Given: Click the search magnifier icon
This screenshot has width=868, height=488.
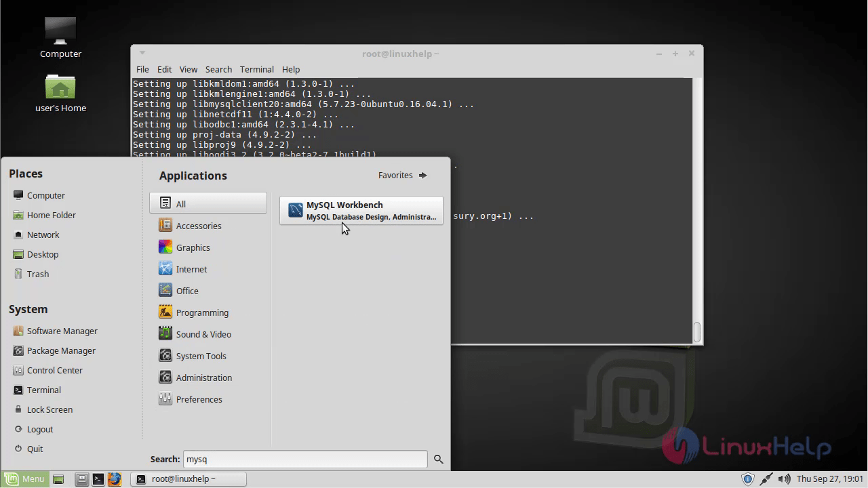Looking at the screenshot, I should tap(439, 460).
